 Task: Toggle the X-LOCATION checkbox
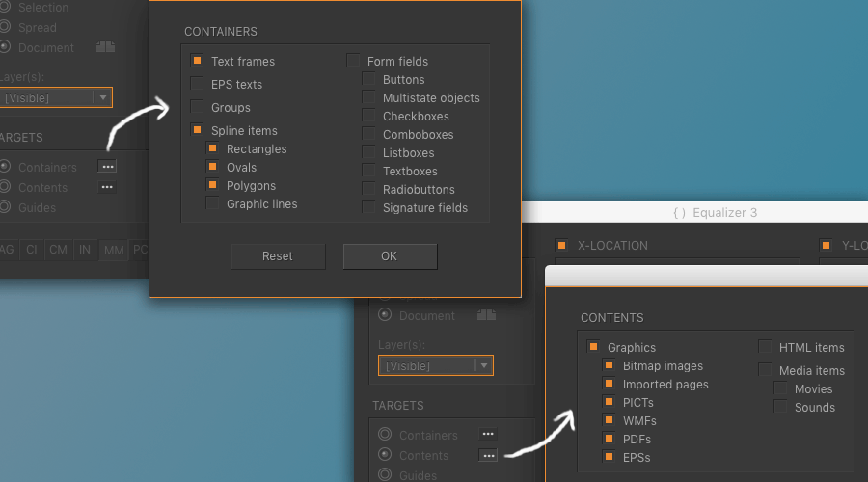[561, 245]
